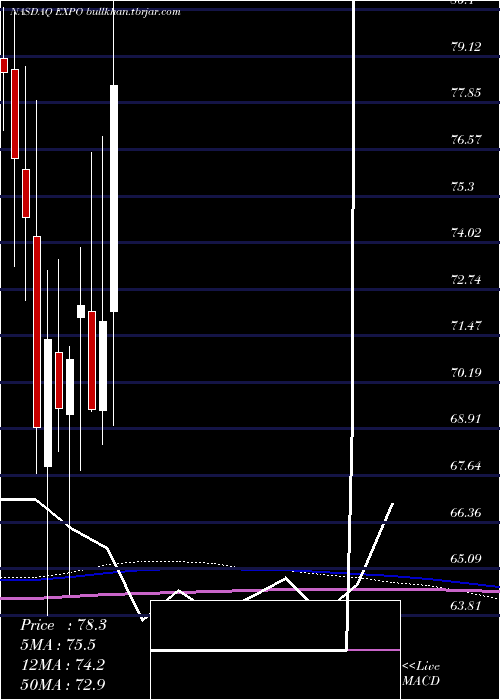This screenshot has height=700, width=500.
Task: Click the tallest white candlestick body
Action: pyautogui.click(x=114, y=198)
